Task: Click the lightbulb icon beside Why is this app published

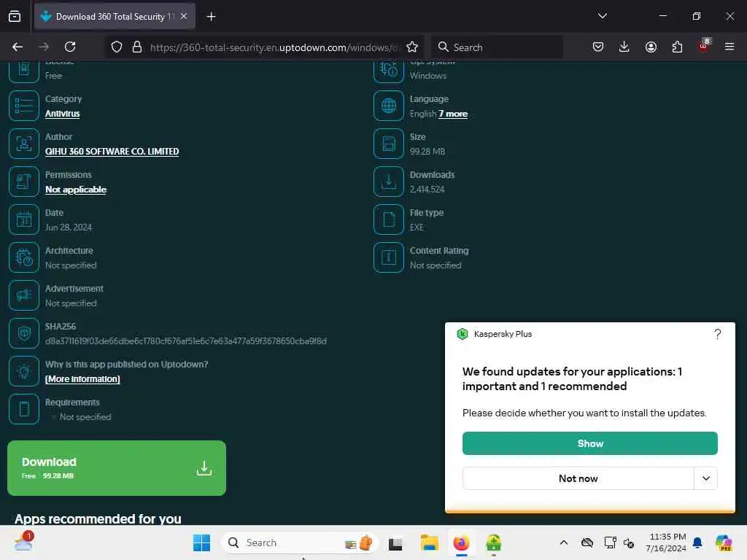Action: pyautogui.click(x=24, y=371)
